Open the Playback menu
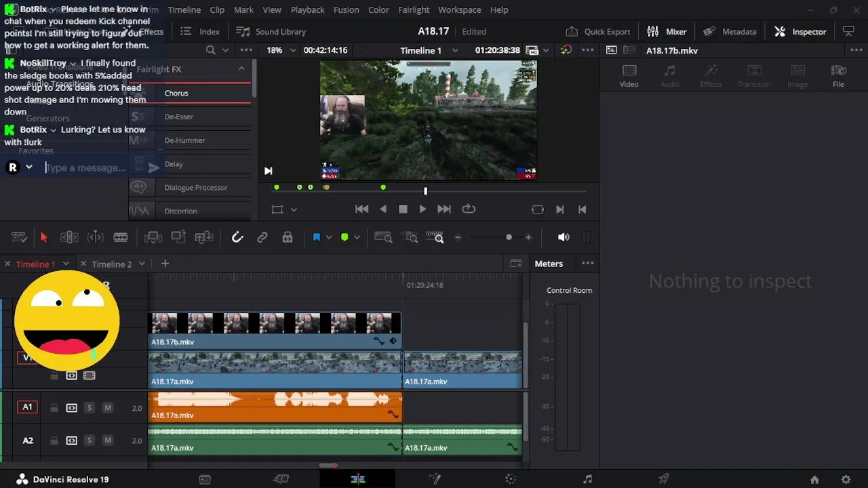868x488 pixels. [308, 10]
